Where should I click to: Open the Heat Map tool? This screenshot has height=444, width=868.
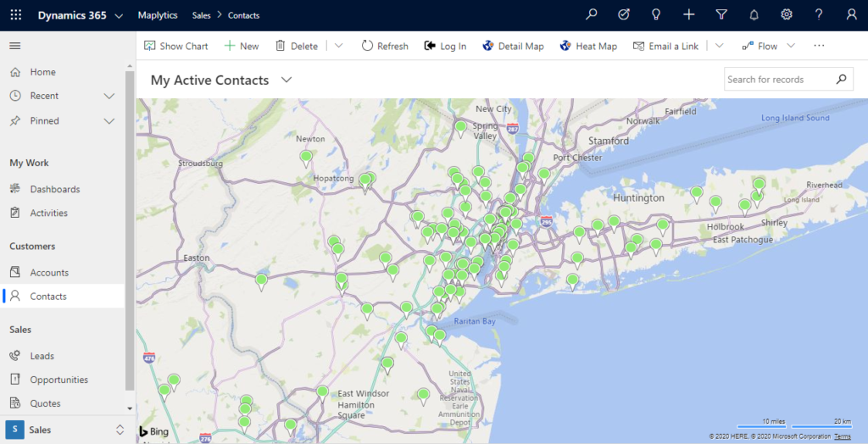coord(588,46)
